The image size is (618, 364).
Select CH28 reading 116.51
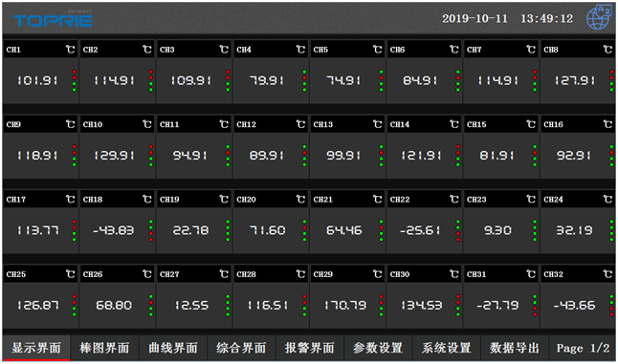click(268, 305)
